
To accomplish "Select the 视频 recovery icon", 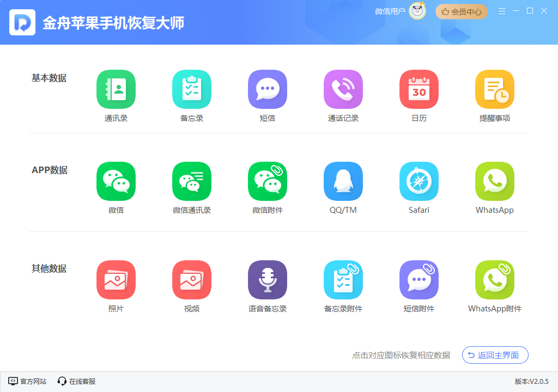I will pos(192,279).
